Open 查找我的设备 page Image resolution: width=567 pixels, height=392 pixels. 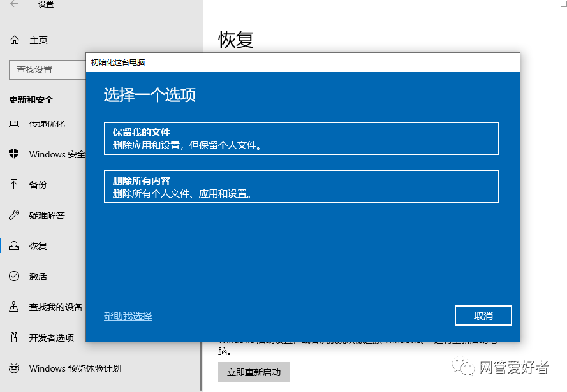pyautogui.click(x=56, y=307)
